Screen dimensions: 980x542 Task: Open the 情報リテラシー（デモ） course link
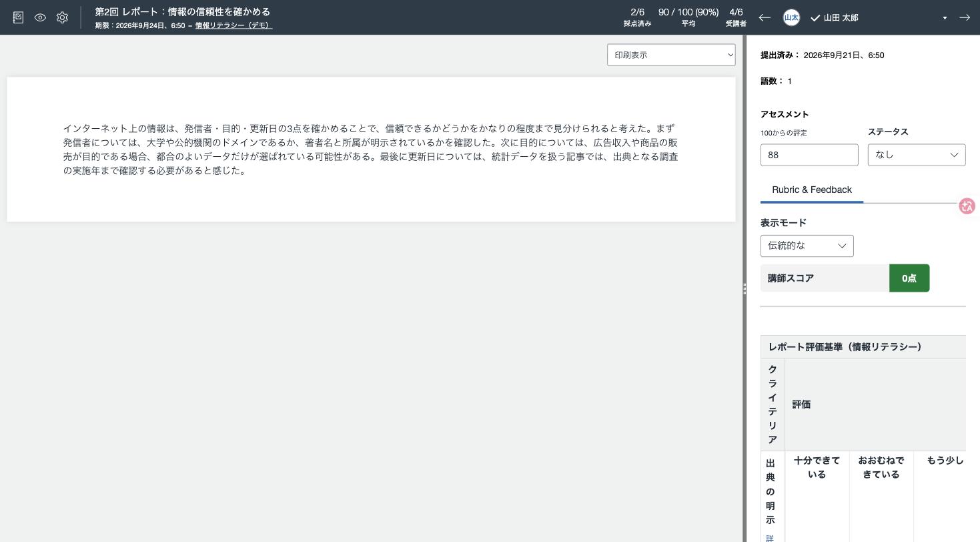(x=233, y=25)
